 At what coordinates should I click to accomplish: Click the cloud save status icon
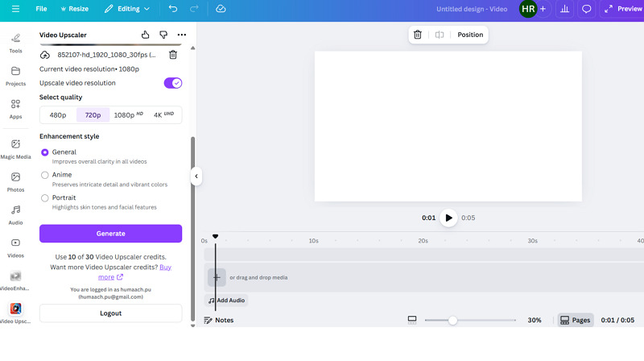pyautogui.click(x=221, y=9)
